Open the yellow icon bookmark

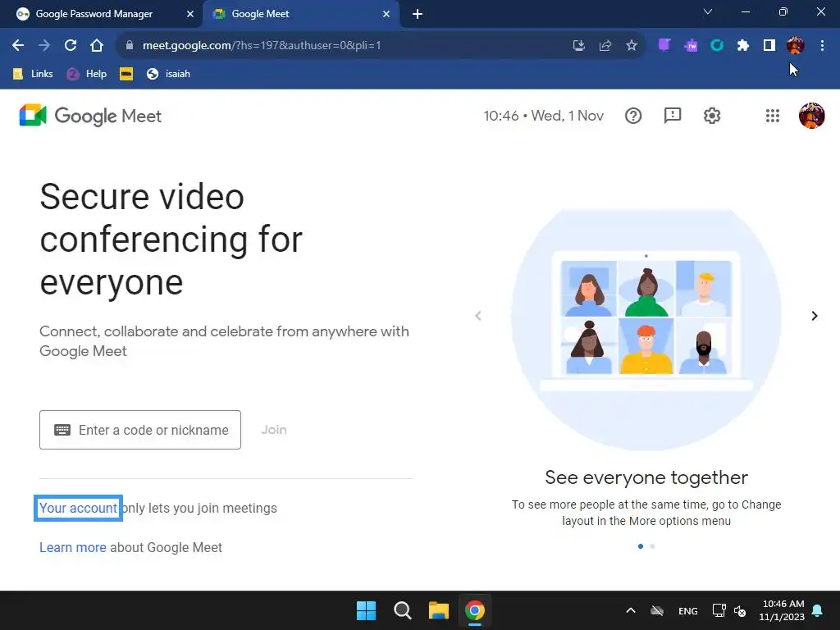[x=126, y=73]
